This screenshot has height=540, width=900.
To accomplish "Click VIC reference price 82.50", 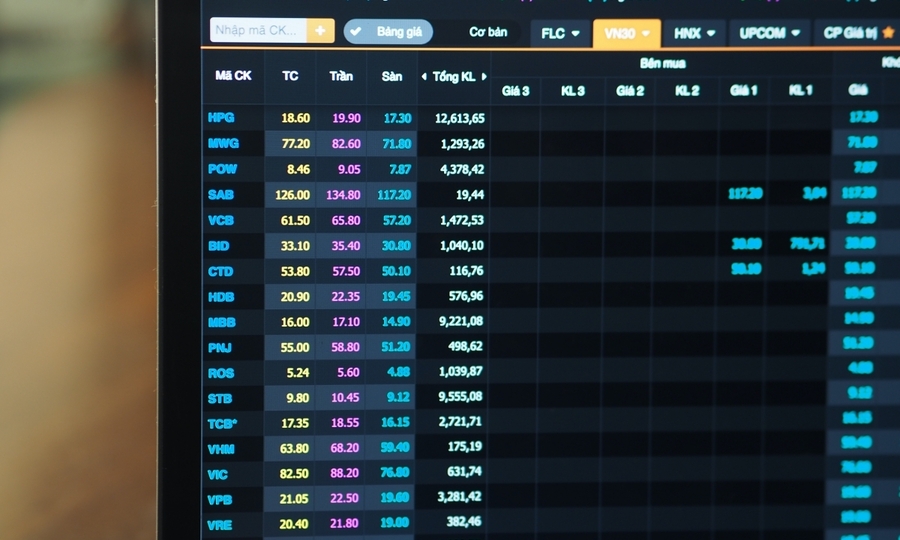I will [x=294, y=474].
